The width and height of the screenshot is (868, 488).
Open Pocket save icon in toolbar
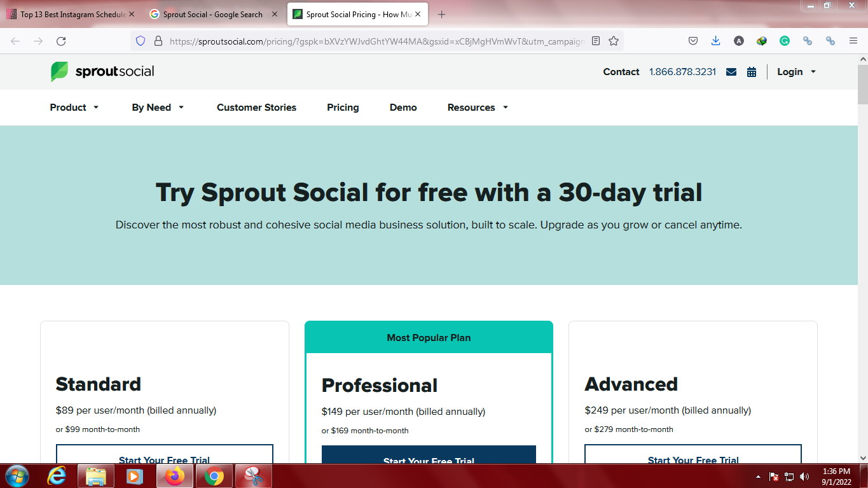pyautogui.click(x=693, y=41)
